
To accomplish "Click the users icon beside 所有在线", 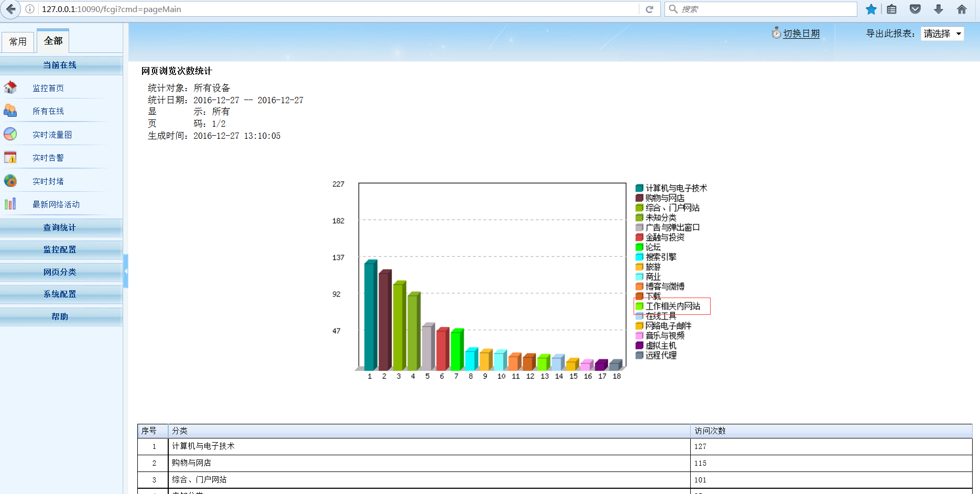I will tap(10, 111).
